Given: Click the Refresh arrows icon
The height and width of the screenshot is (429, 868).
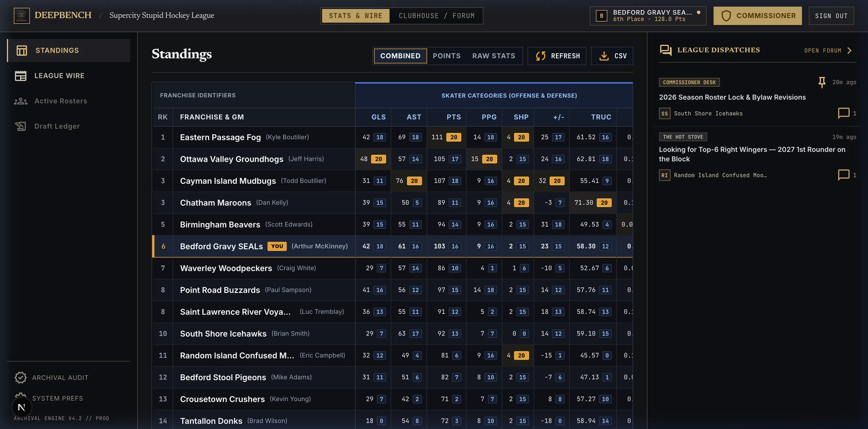Looking at the screenshot, I should tap(541, 56).
